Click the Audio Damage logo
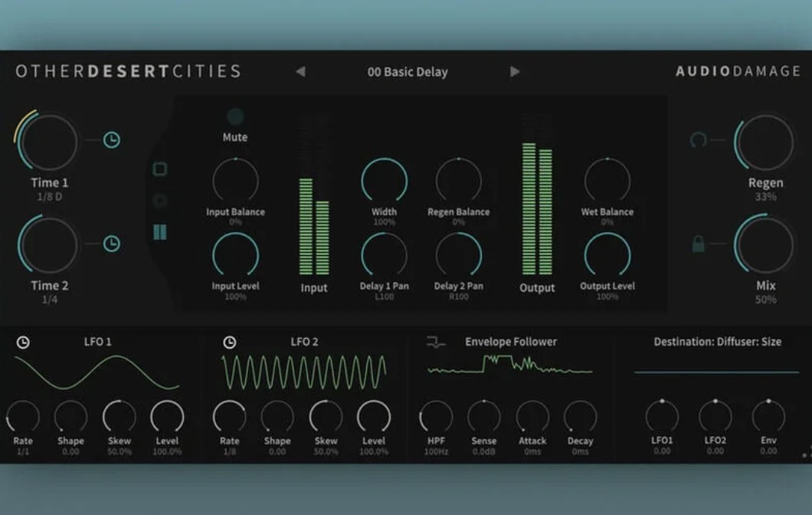Screen dimensions: 812x515 [x=737, y=71]
